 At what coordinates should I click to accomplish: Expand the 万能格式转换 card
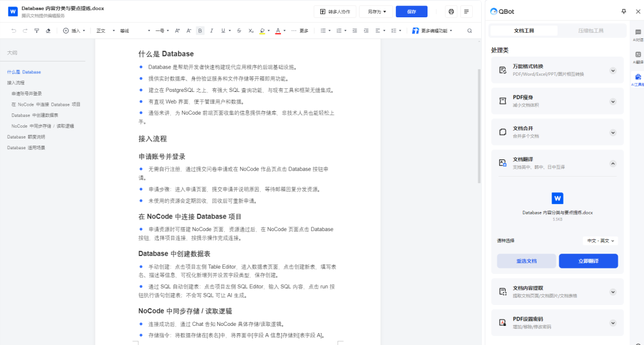pos(613,70)
